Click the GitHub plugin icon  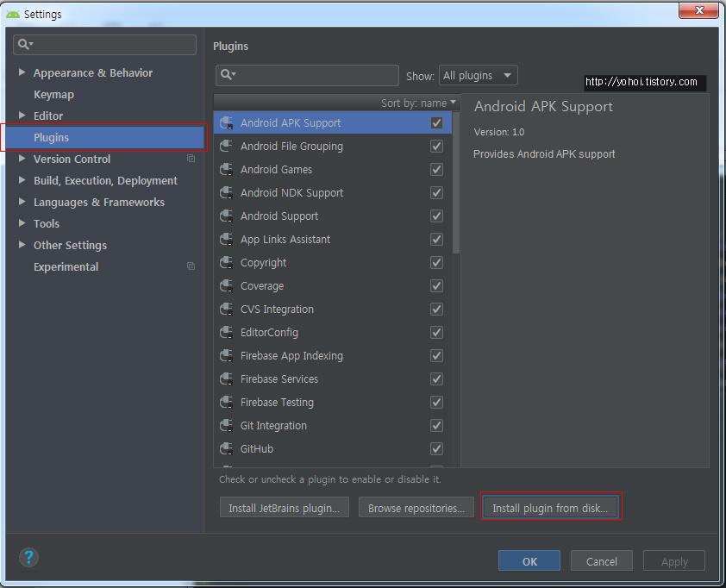click(x=227, y=448)
